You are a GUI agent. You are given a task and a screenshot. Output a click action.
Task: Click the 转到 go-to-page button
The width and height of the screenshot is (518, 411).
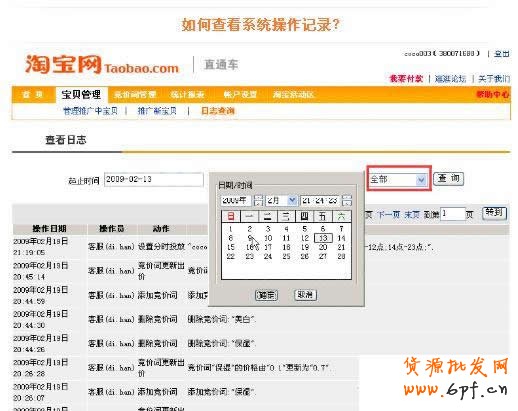tap(495, 213)
